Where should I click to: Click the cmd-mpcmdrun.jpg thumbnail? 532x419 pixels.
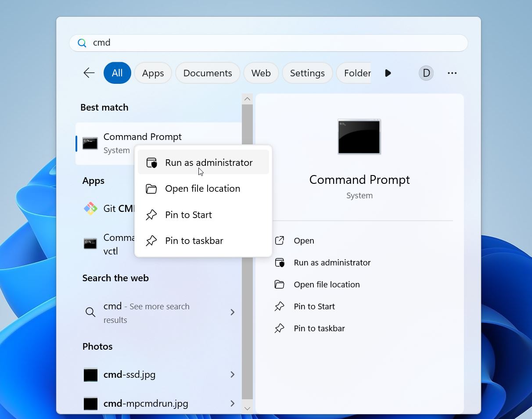pyautogui.click(x=90, y=404)
